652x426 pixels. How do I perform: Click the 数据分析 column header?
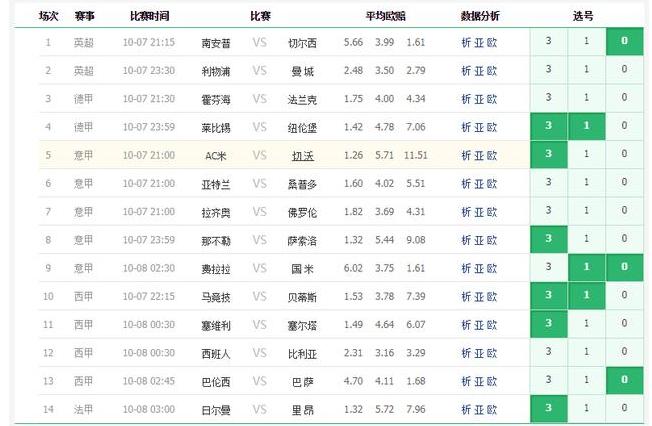[479, 16]
